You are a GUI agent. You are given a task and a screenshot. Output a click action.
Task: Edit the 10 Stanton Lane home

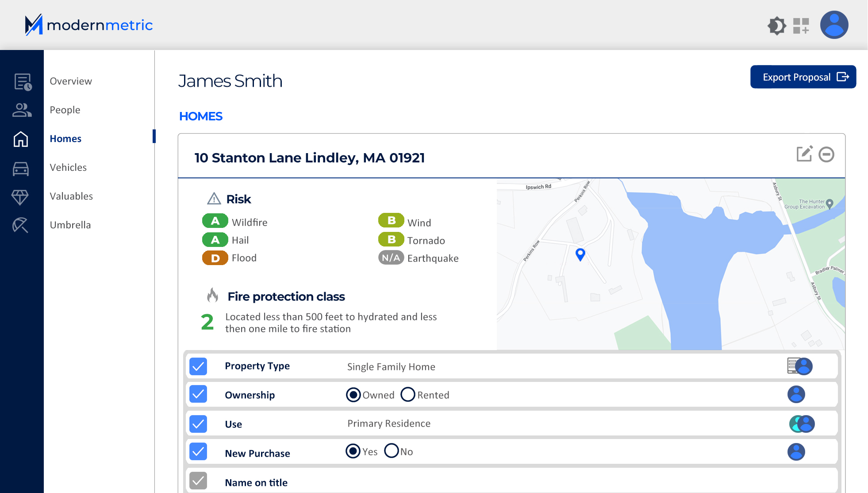[x=804, y=154]
